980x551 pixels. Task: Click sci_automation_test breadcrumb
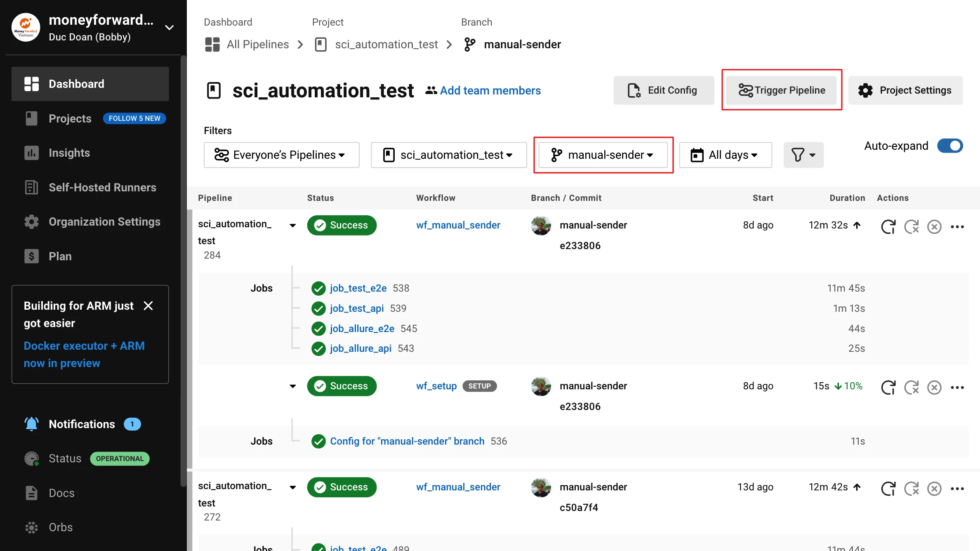point(386,44)
